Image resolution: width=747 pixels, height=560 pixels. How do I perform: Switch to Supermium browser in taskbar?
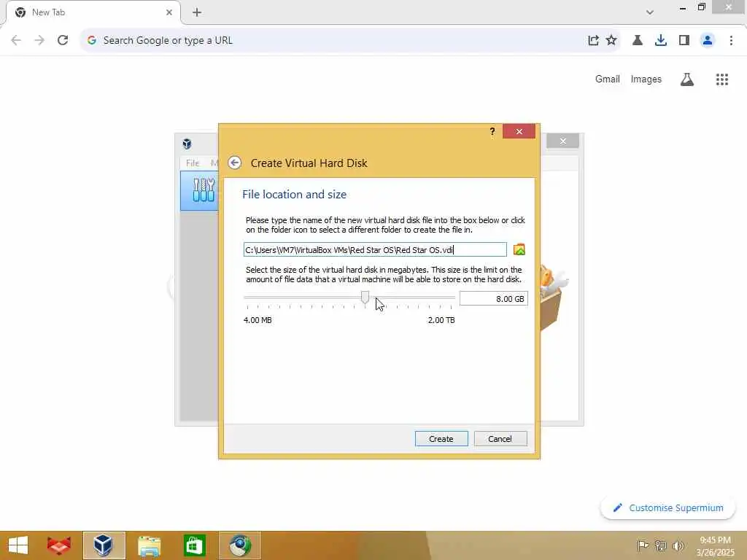(x=239, y=545)
